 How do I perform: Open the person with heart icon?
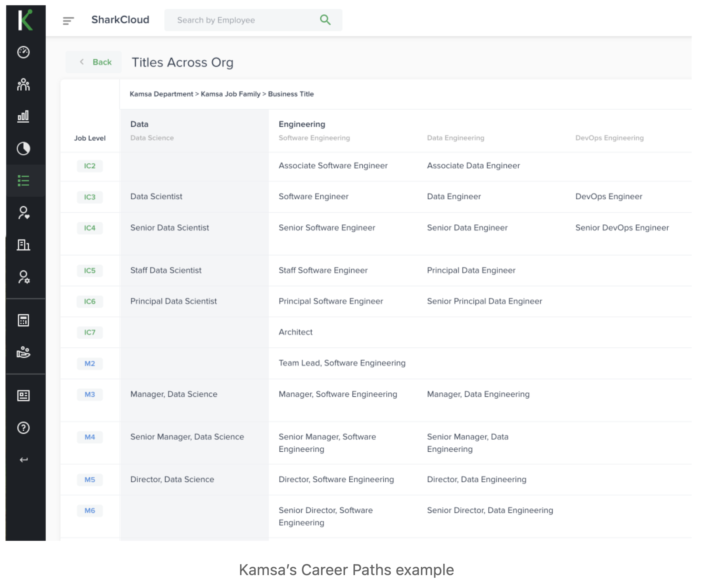tap(24, 213)
